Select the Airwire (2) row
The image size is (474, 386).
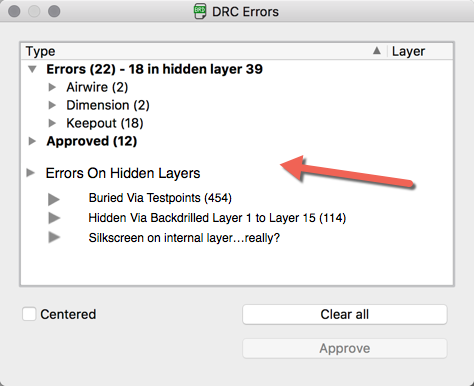point(237,87)
